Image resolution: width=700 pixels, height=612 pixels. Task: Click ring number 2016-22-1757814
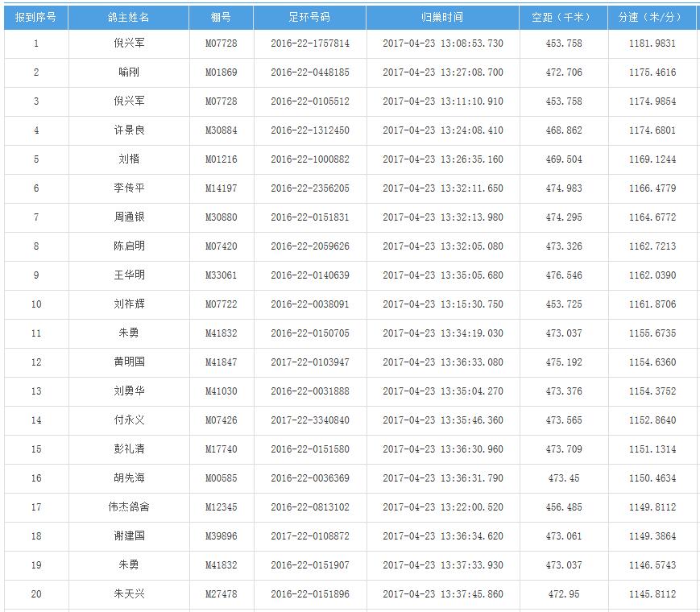pyautogui.click(x=309, y=43)
